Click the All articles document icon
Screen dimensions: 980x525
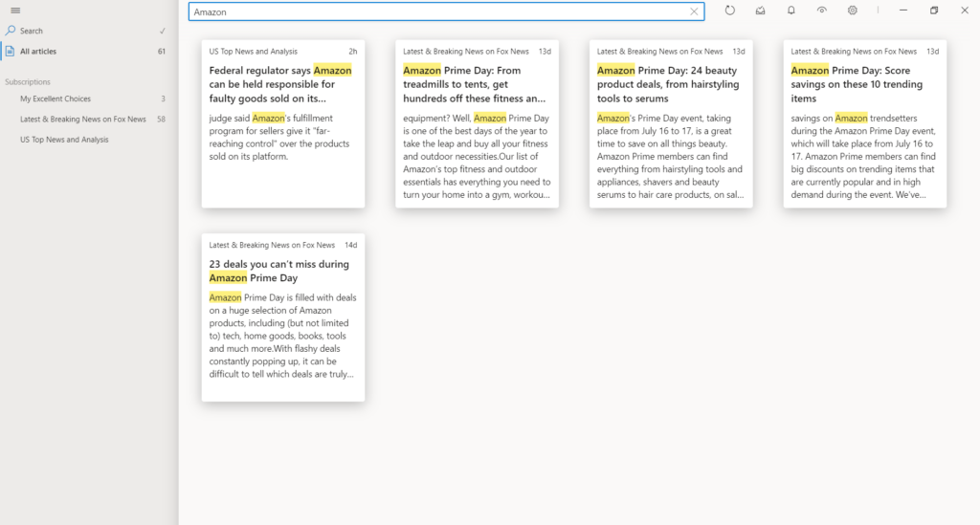coord(10,52)
